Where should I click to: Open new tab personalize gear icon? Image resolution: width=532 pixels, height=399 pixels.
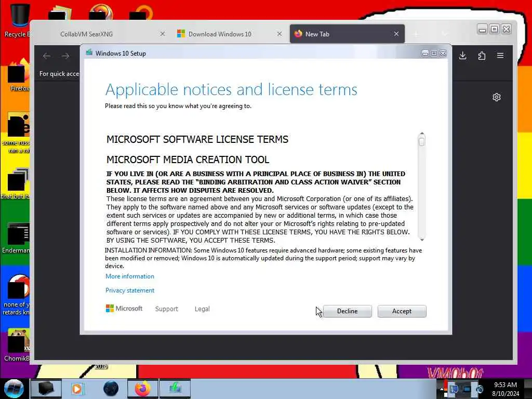[496, 97]
